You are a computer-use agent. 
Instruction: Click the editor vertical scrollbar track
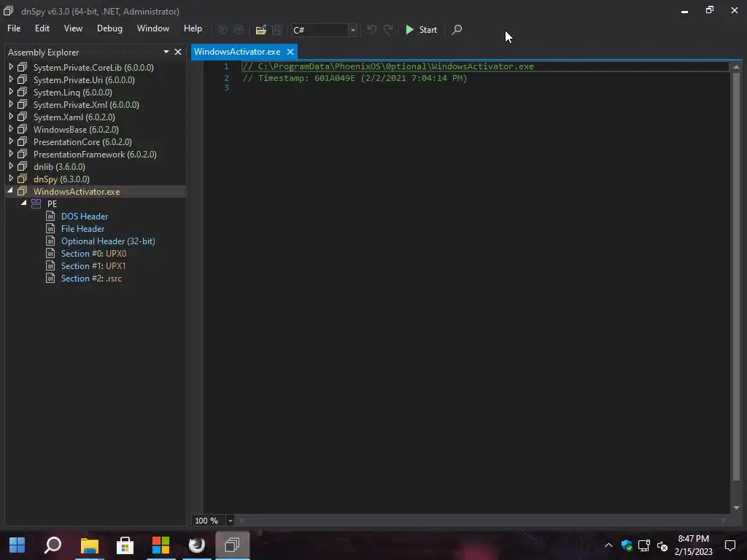[736, 287]
